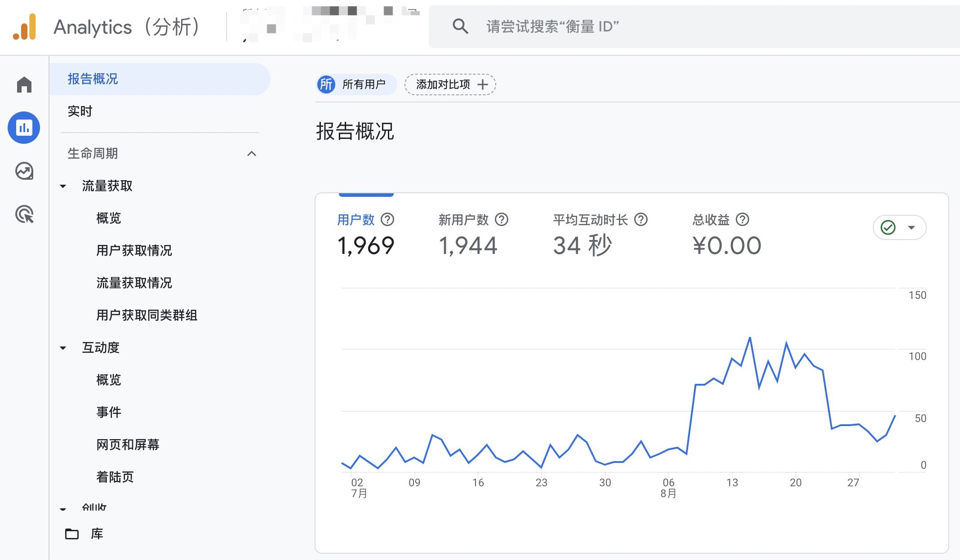Click the 互动度 section label

(101, 347)
